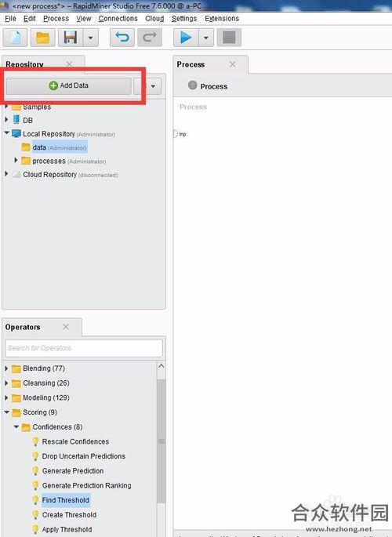Stop the process with the square button
The height and width of the screenshot is (537, 392).
(229, 38)
